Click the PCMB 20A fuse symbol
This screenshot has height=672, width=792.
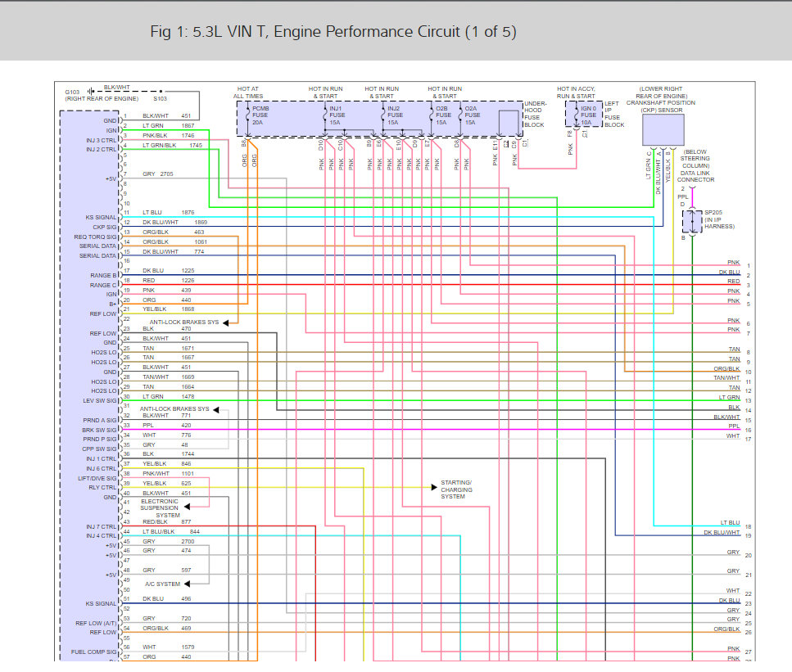click(x=248, y=116)
